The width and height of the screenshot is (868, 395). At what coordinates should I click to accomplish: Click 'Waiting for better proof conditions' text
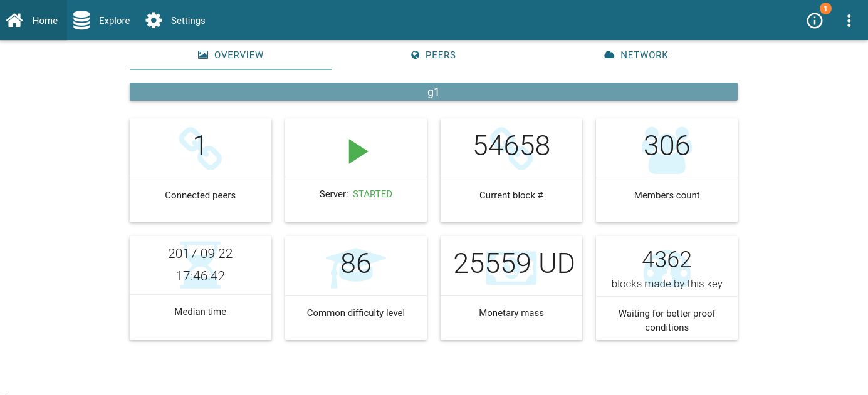tap(667, 321)
